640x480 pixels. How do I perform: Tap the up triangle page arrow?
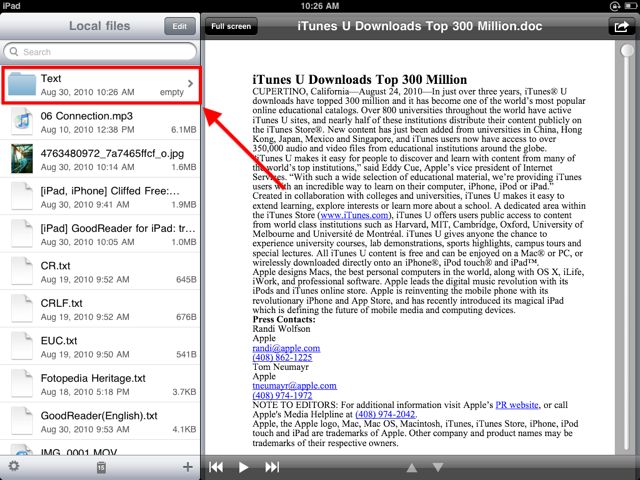tap(412, 467)
